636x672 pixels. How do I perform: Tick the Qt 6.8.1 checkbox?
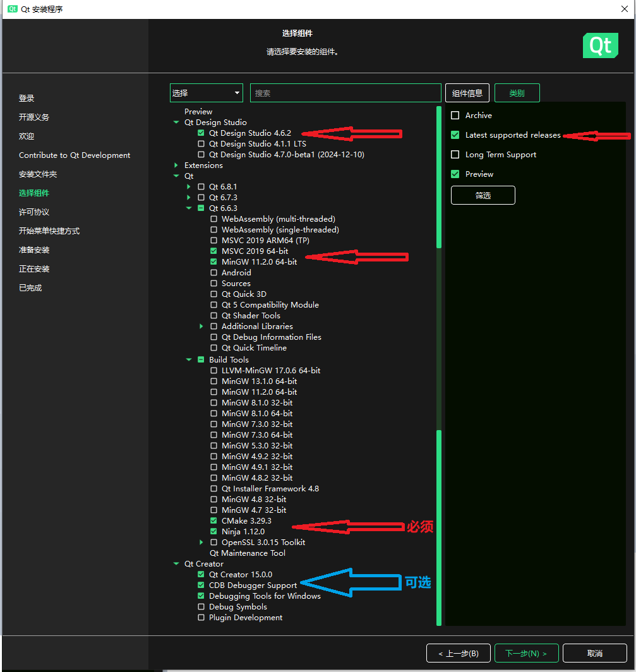(x=201, y=186)
